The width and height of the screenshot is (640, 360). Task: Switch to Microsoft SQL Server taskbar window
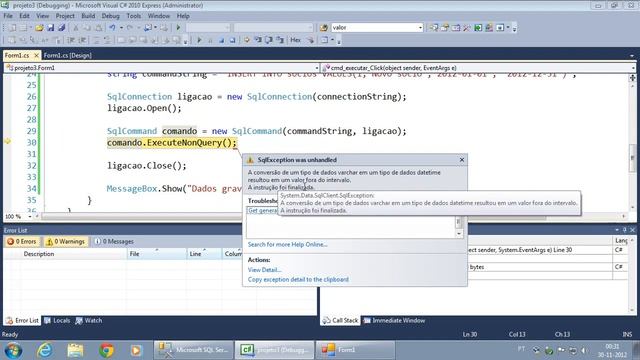[193, 350]
